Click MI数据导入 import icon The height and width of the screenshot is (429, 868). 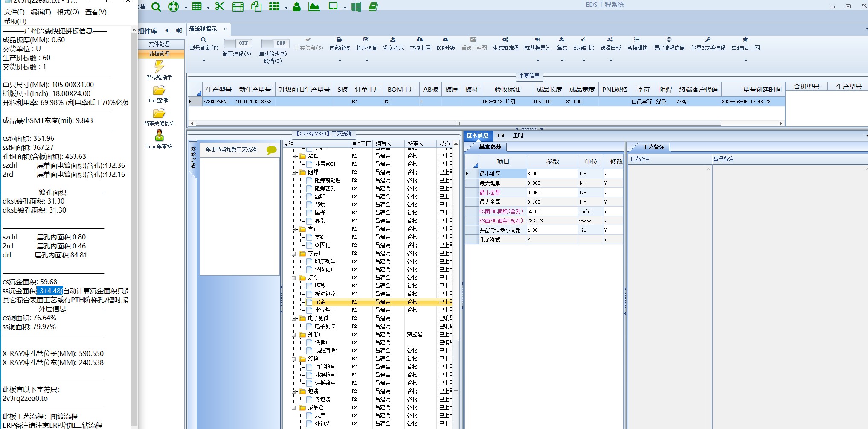537,44
